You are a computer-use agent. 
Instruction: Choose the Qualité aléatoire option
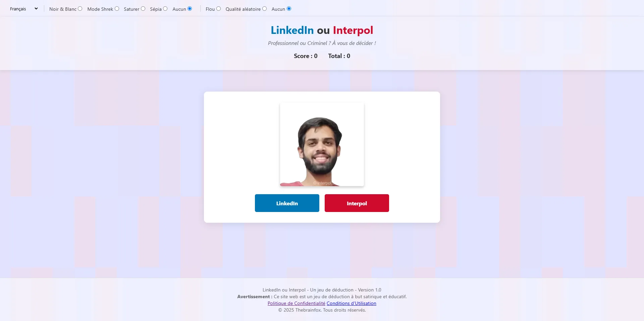point(264,9)
